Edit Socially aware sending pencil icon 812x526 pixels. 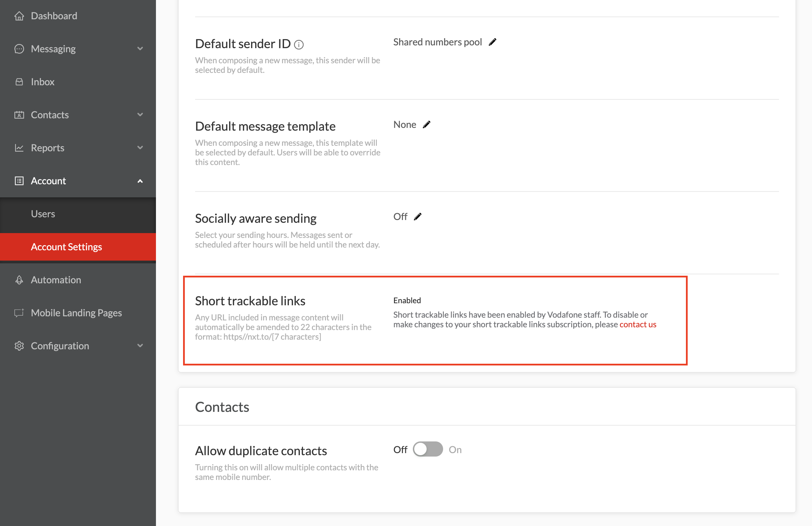[418, 217]
